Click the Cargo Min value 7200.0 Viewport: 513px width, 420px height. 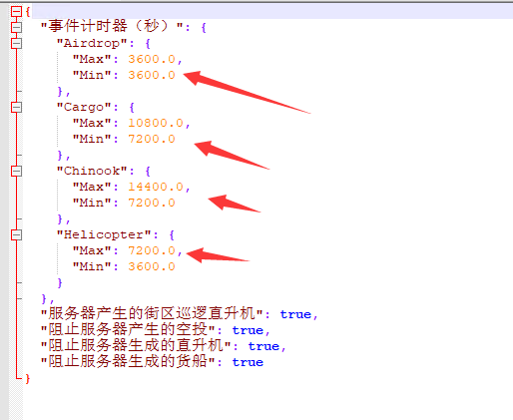152,139
